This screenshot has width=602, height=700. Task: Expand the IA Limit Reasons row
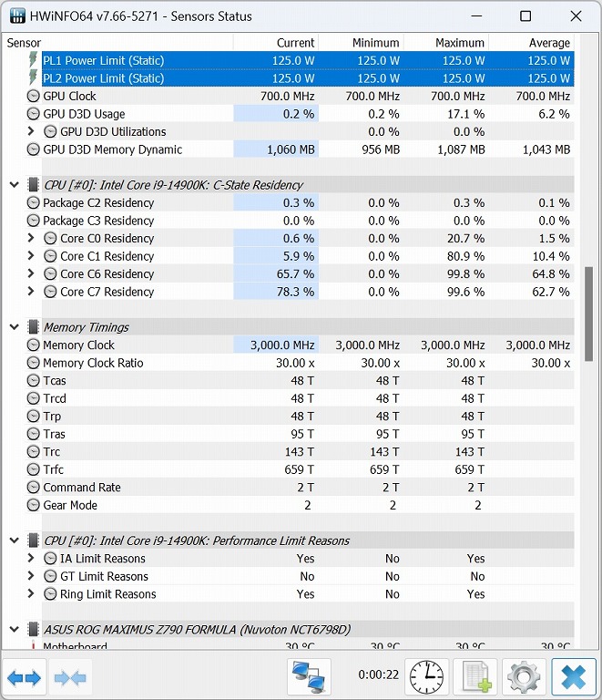(32, 559)
